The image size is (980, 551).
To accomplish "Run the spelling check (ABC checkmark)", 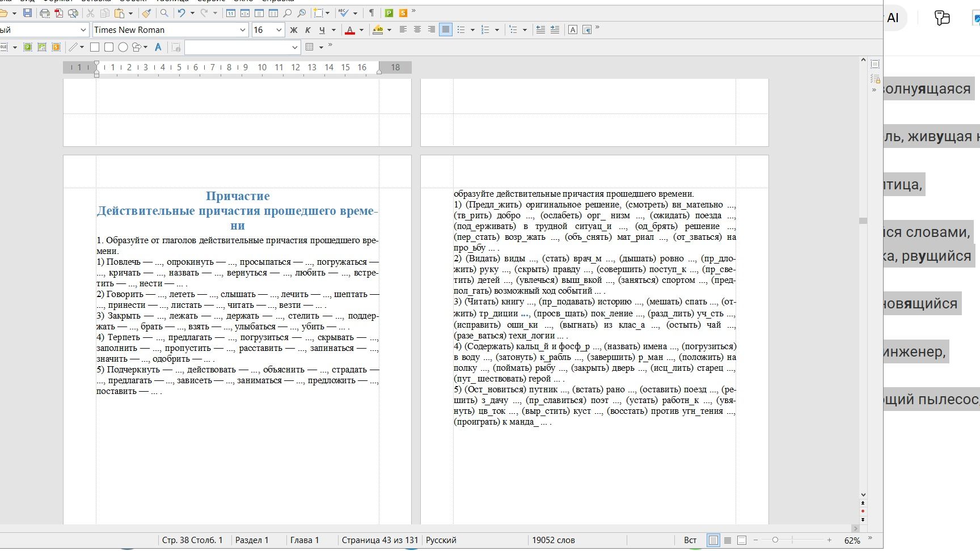I will (344, 12).
